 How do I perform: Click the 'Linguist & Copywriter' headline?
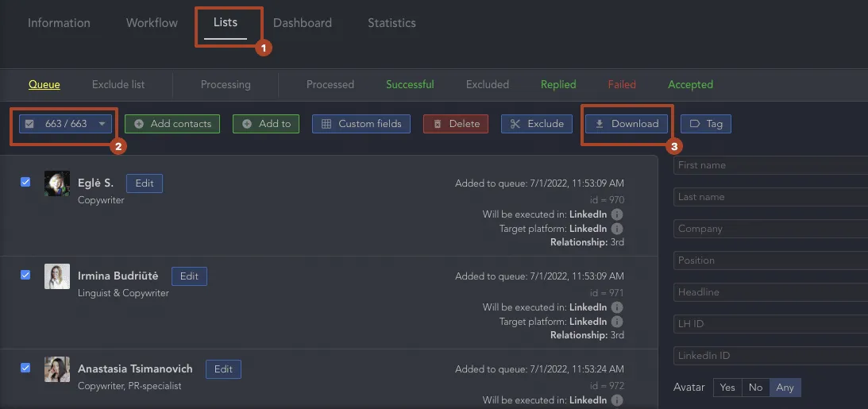(x=123, y=293)
